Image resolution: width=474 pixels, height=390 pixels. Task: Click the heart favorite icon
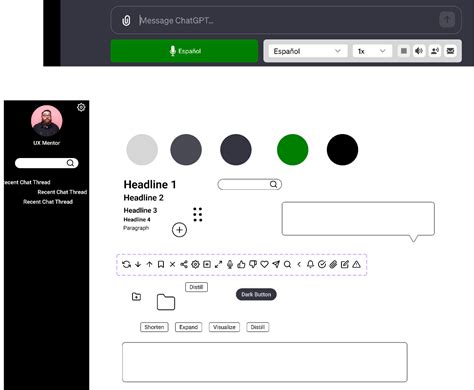(264, 265)
